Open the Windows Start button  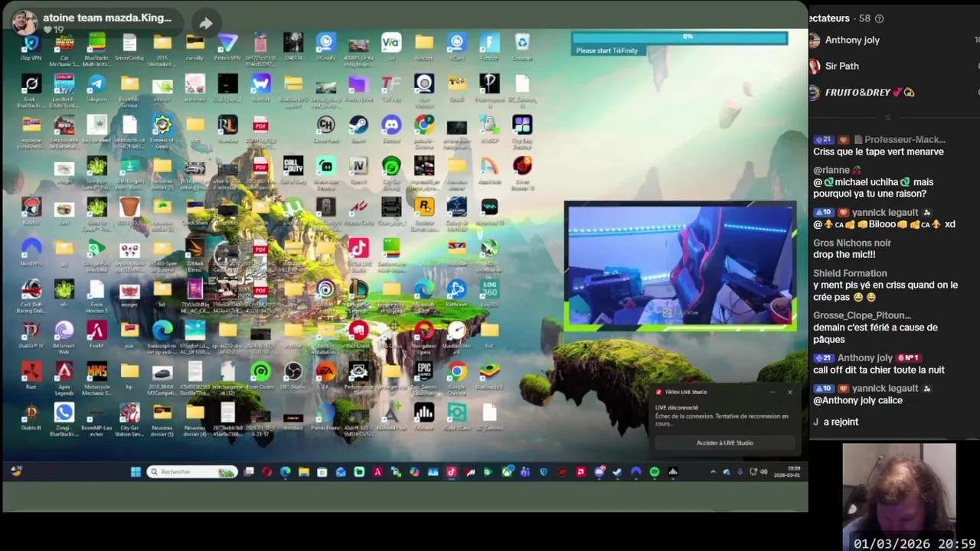point(136,472)
